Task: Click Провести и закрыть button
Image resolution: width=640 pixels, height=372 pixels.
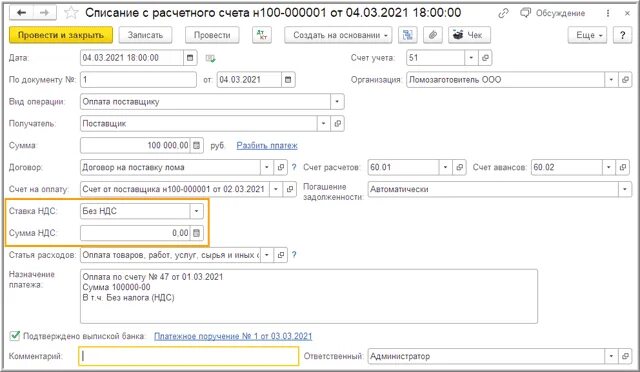Action: point(61,35)
